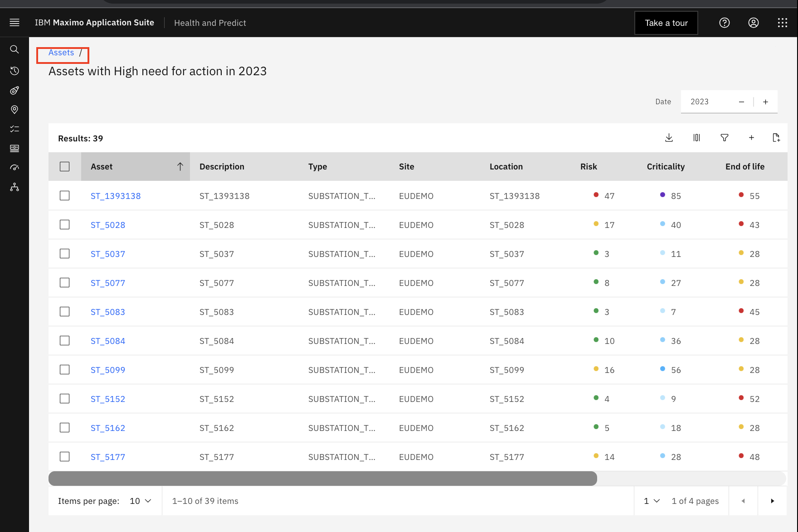Sort by the Asset column header
Screen dimensions: 798x532
point(136,166)
